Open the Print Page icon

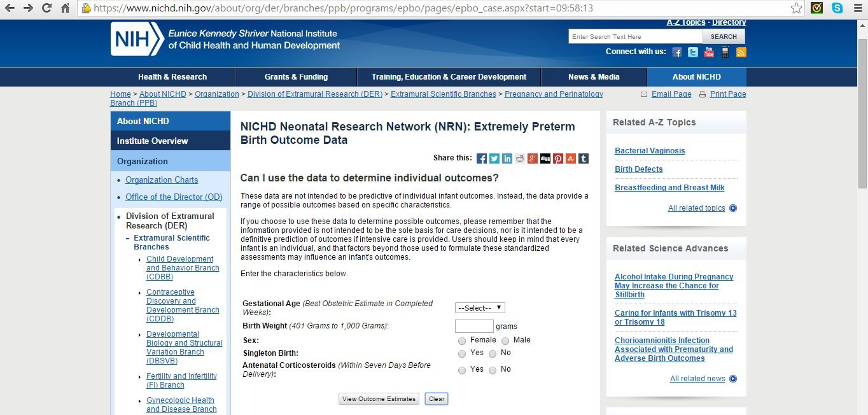pyautogui.click(x=703, y=94)
